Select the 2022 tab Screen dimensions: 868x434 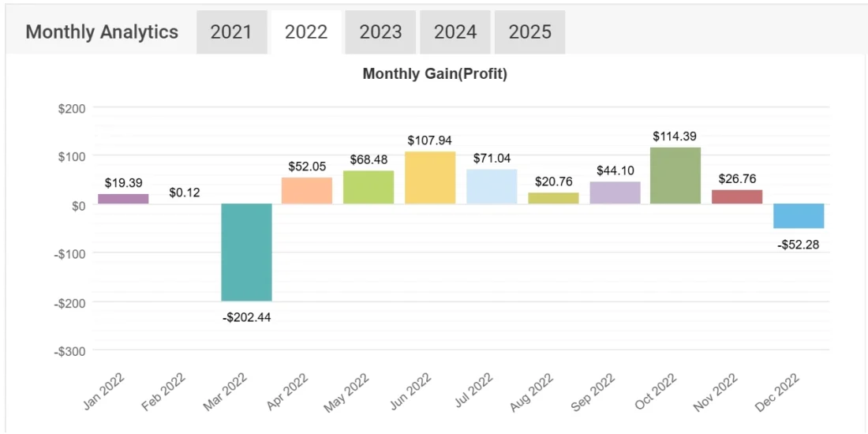306,32
